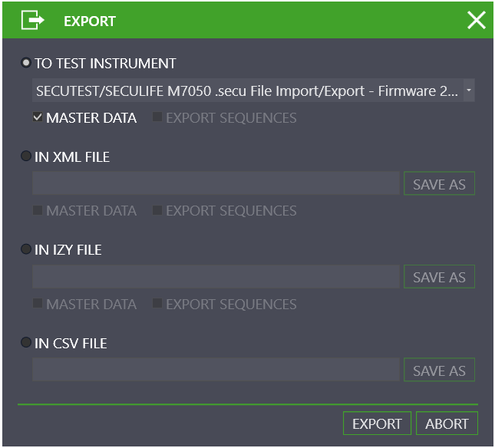The image size is (495, 448).
Task: Select the To Test Instrument radio option
Action: pyautogui.click(x=26, y=63)
